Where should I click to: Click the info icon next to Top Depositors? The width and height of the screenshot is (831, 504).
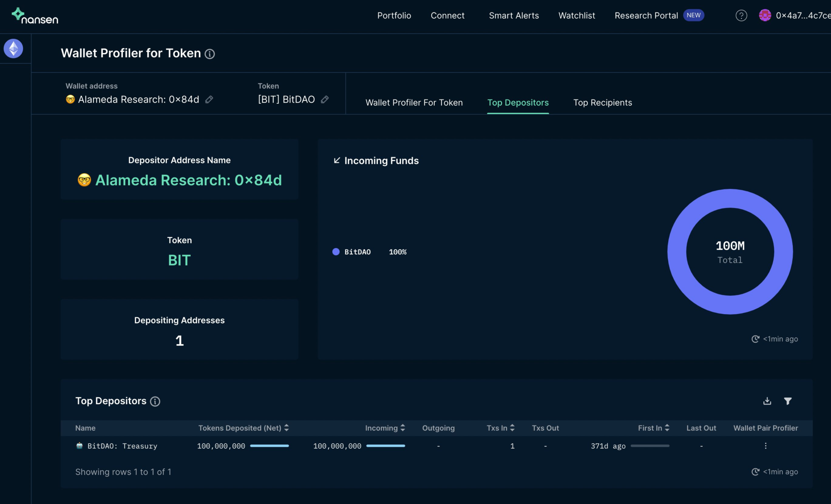point(155,401)
